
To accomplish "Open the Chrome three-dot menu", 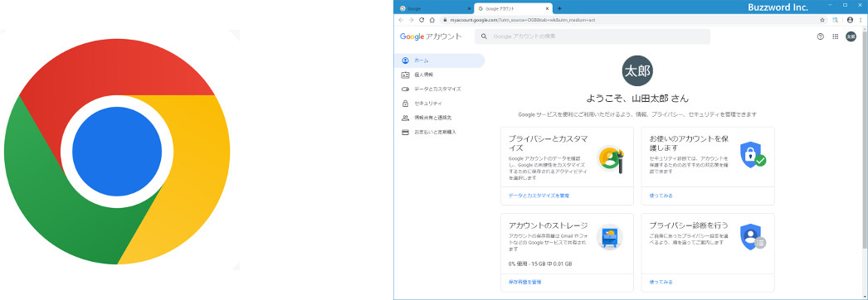I will (861, 20).
